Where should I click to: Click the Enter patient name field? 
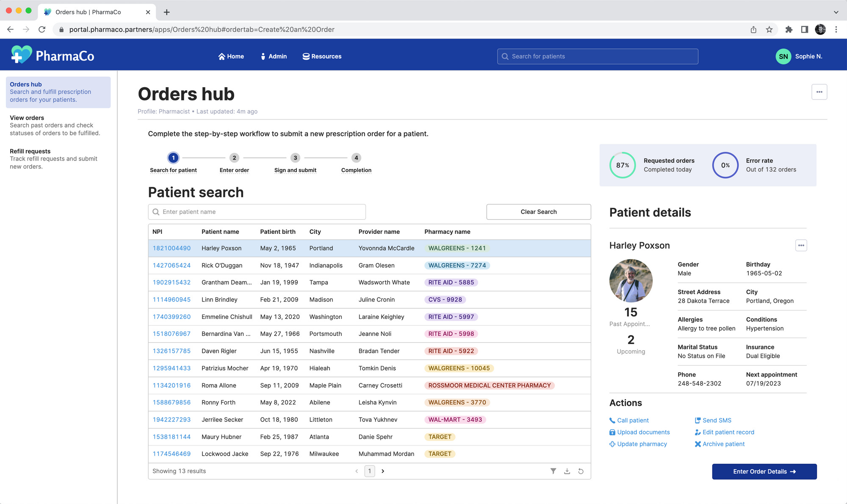257,212
